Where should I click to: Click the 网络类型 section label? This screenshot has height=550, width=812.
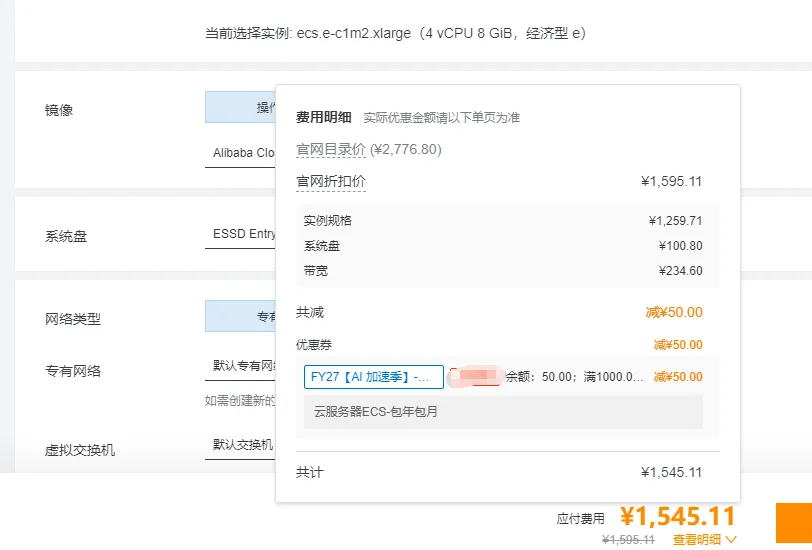pos(73,319)
